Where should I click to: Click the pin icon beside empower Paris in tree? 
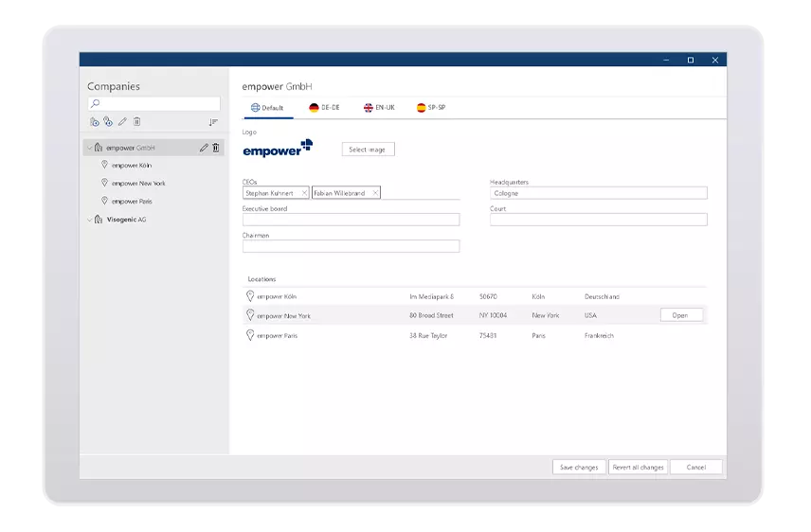coord(104,201)
